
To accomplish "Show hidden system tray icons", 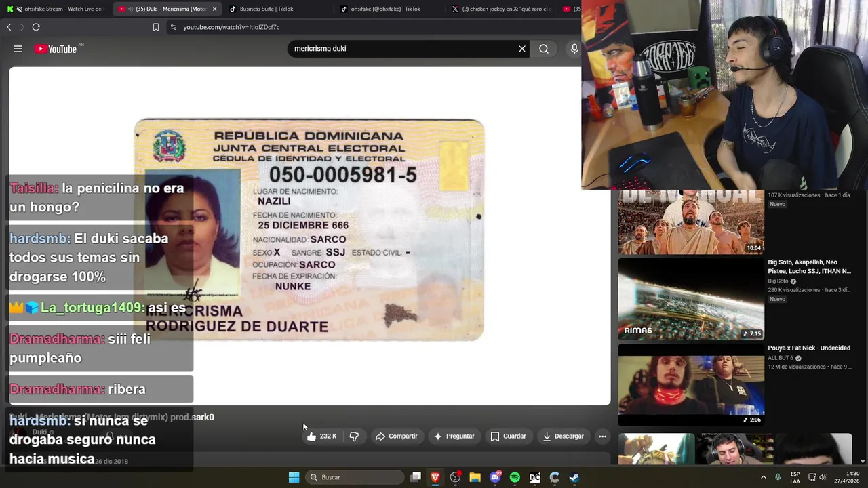I will pos(763,477).
